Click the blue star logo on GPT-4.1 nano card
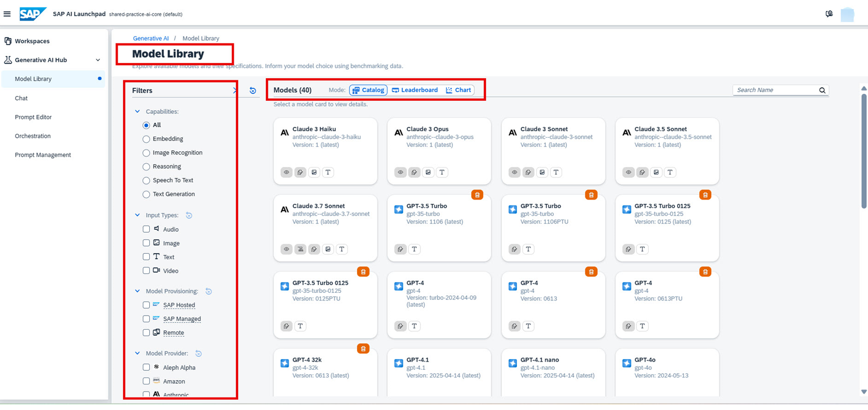This screenshot has width=868, height=410. pyautogui.click(x=513, y=363)
